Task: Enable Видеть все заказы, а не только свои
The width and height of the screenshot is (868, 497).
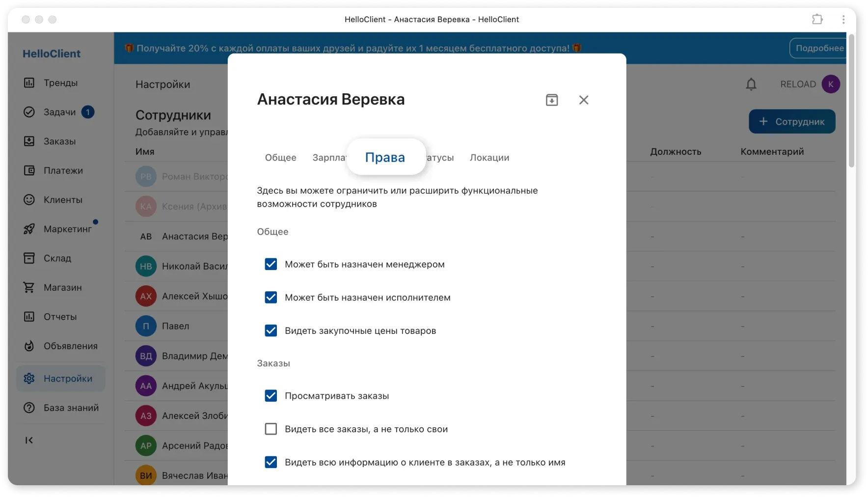Action: coord(271,429)
